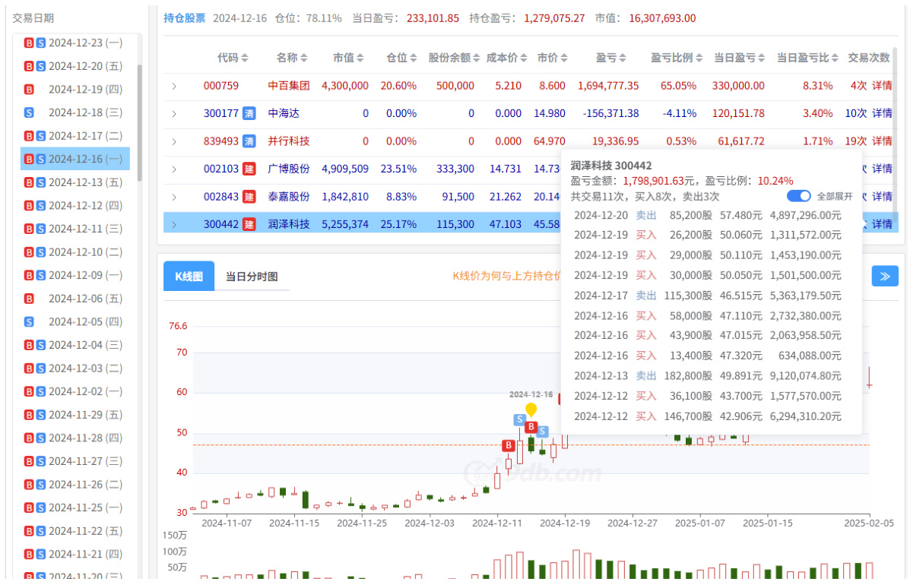Click the 建 badge next to 002103
Screen dimensions: 910x588
(249, 169)
